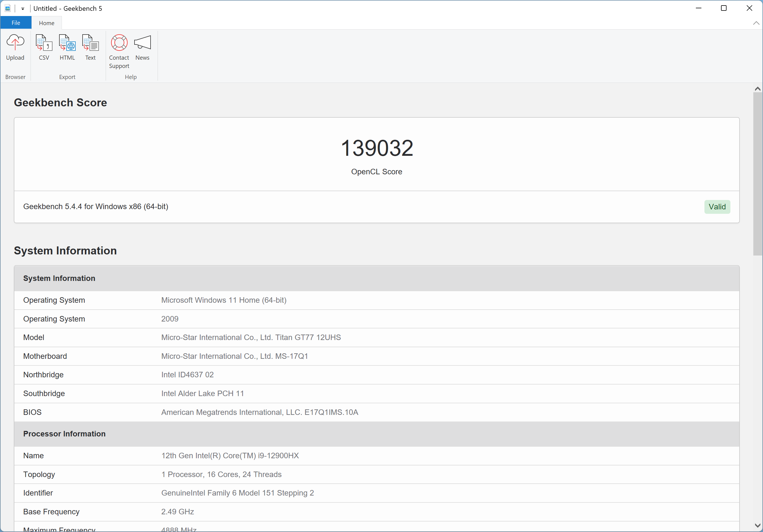Export results as CSV
This screenshot has height=532, width=763.
[44, 43]
